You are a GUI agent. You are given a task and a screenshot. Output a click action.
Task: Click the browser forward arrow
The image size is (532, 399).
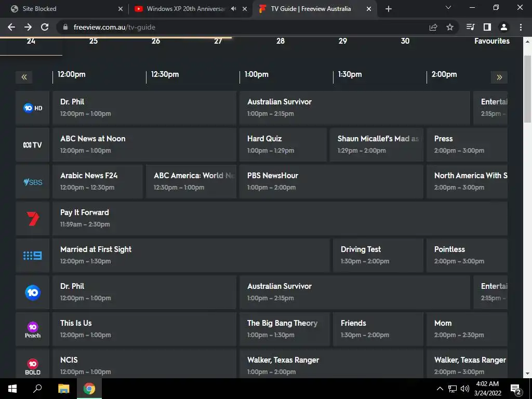coord(28,27)
